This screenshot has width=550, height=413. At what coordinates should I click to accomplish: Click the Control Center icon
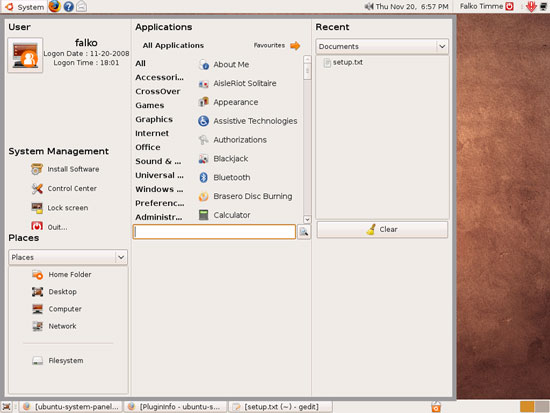tap(37, 188)
